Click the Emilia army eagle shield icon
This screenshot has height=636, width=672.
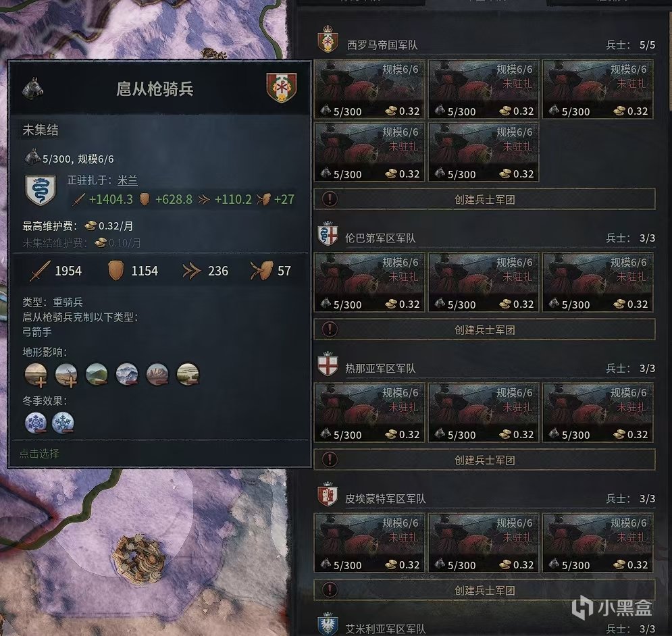(x=328, y=624)
